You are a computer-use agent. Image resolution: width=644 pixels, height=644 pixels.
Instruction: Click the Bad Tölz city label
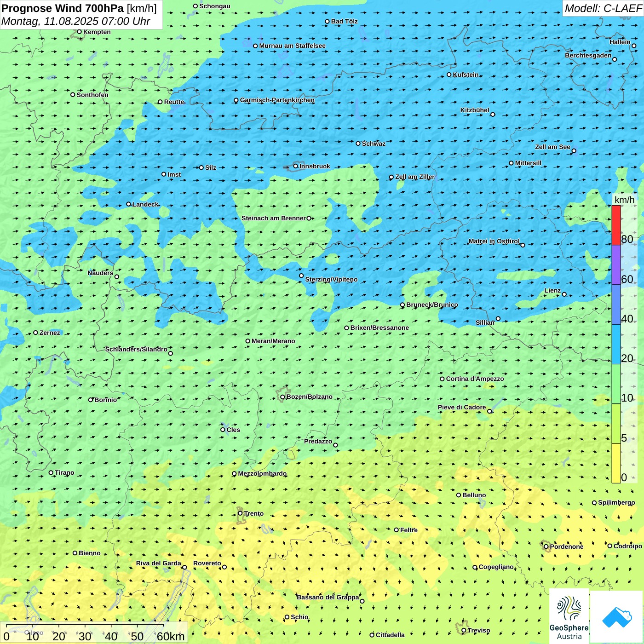click(x=345, y=21)
